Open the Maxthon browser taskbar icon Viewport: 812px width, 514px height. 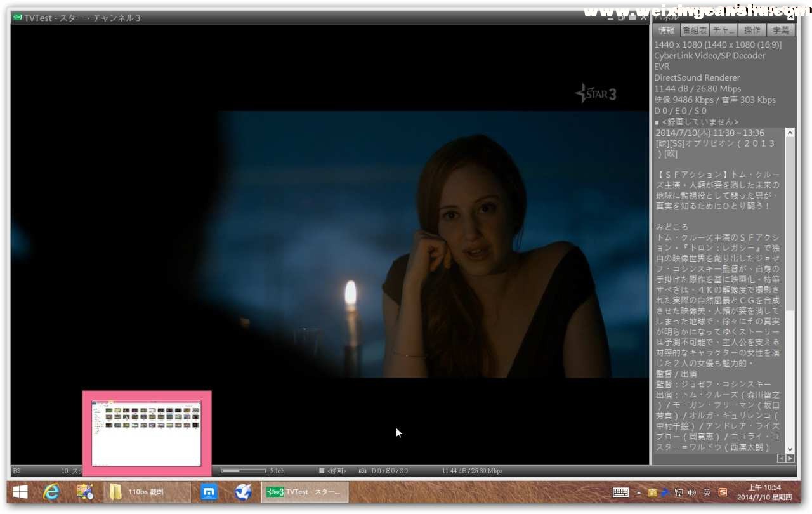209,492
